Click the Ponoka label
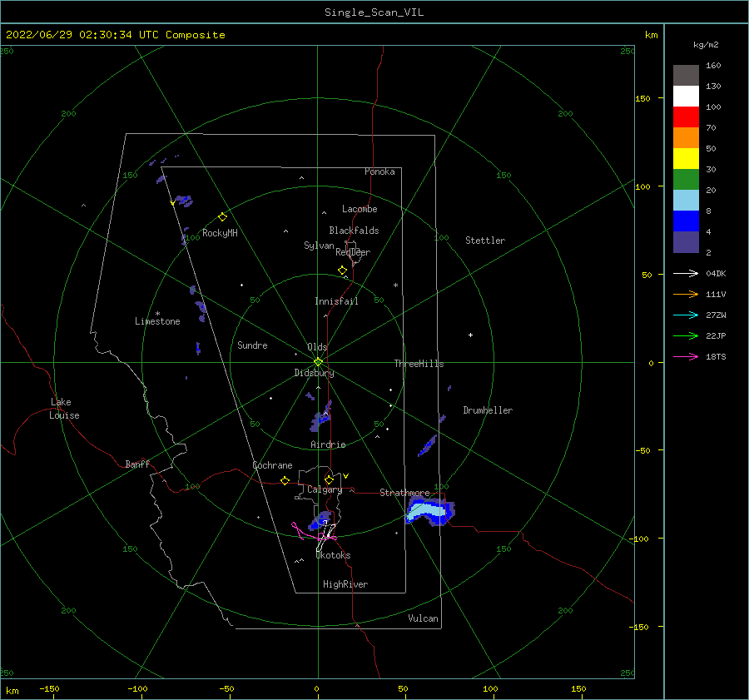This screenshot has width=749, height=700. [x=379, y=171]
